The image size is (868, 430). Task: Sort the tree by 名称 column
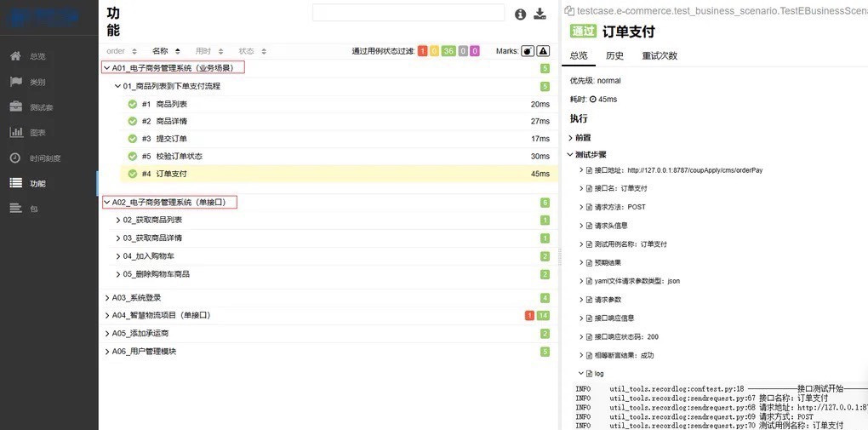point(166,51)
